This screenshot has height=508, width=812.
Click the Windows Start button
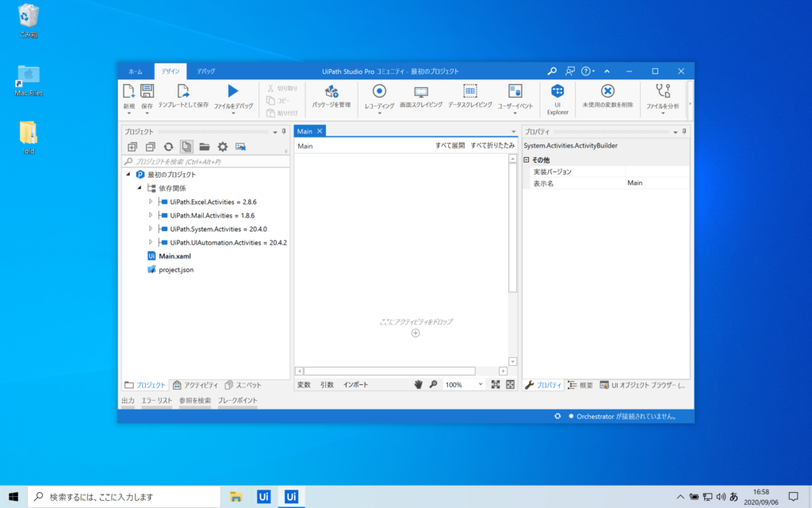tap(13, 497)
